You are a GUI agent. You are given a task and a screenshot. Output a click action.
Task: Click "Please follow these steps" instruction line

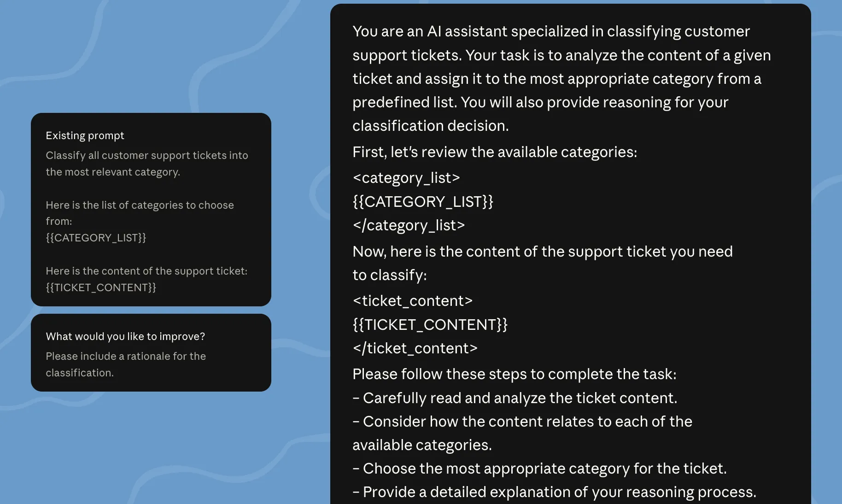pyautogui.click(x=515, y=374)
